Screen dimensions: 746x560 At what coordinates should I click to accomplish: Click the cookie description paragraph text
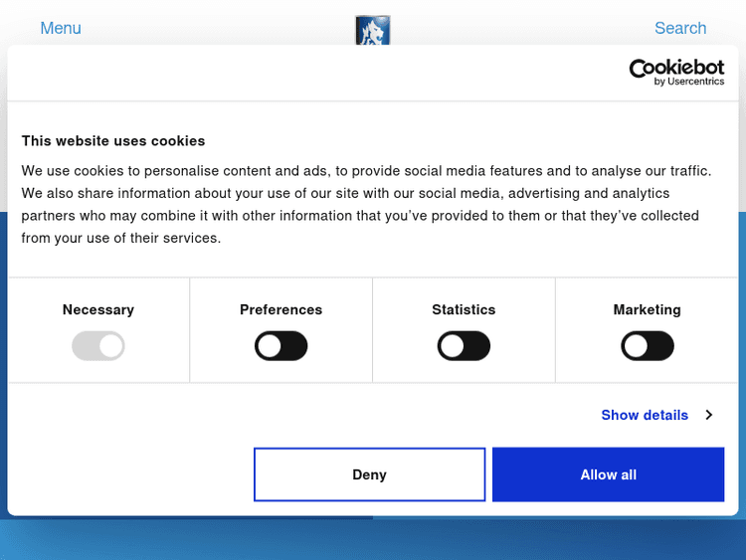(x=366, y=204)
